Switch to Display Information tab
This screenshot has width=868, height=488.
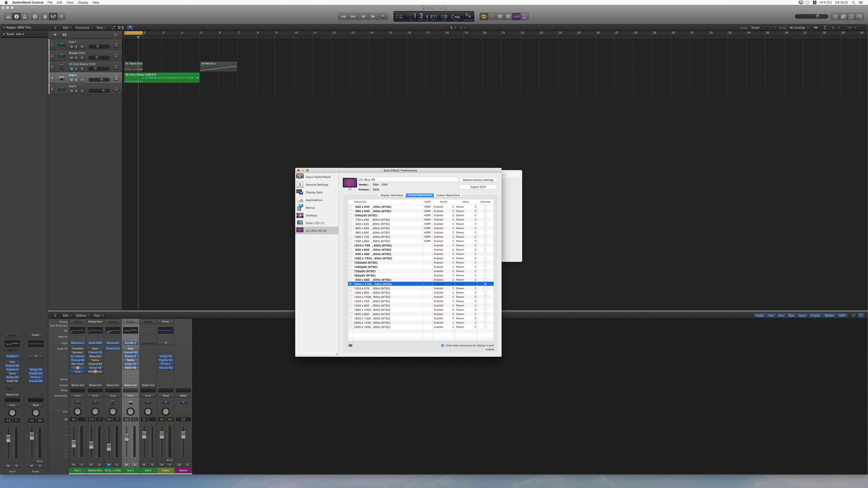tap(392, 195)
